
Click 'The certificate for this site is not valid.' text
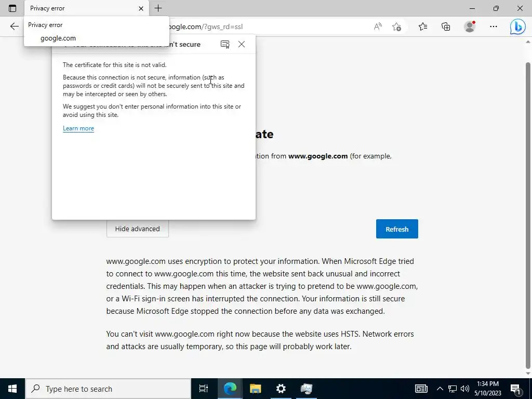(x=115, y=65)
